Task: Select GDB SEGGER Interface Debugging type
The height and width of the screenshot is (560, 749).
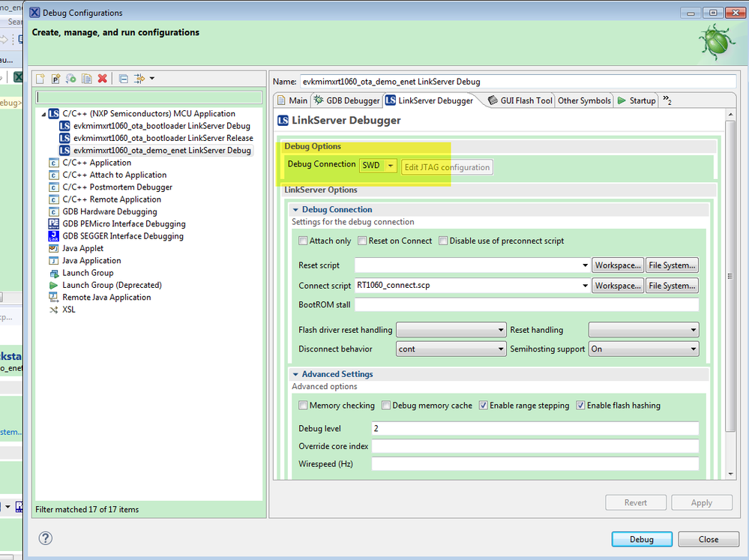Action: point(123,236)
